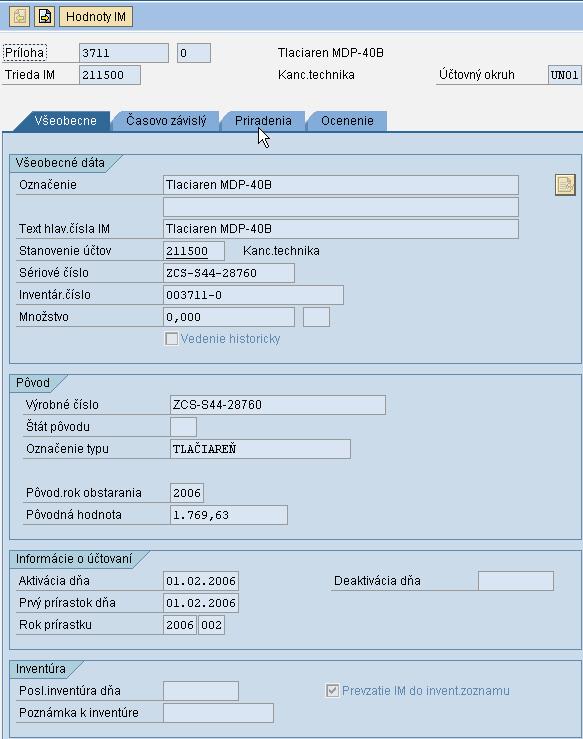Click the Pôvod.rok obstarania field 2006

[187, 493]
